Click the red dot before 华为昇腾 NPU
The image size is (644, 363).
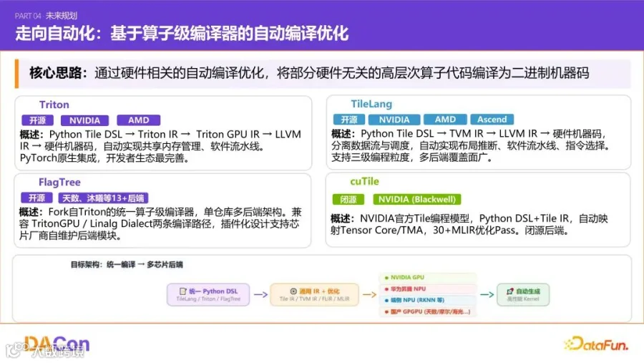(386, 289)
